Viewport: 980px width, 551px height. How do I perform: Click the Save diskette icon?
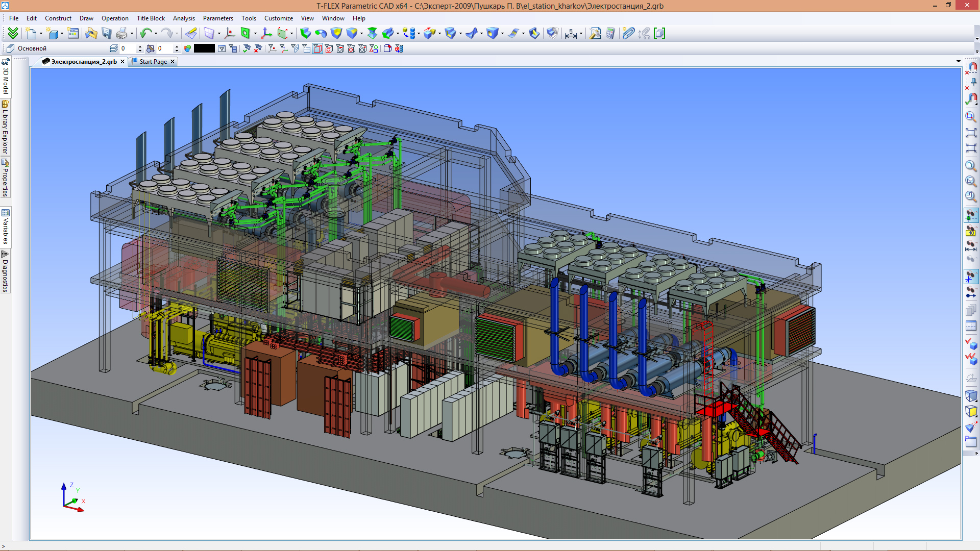click(x=107, y=34)
